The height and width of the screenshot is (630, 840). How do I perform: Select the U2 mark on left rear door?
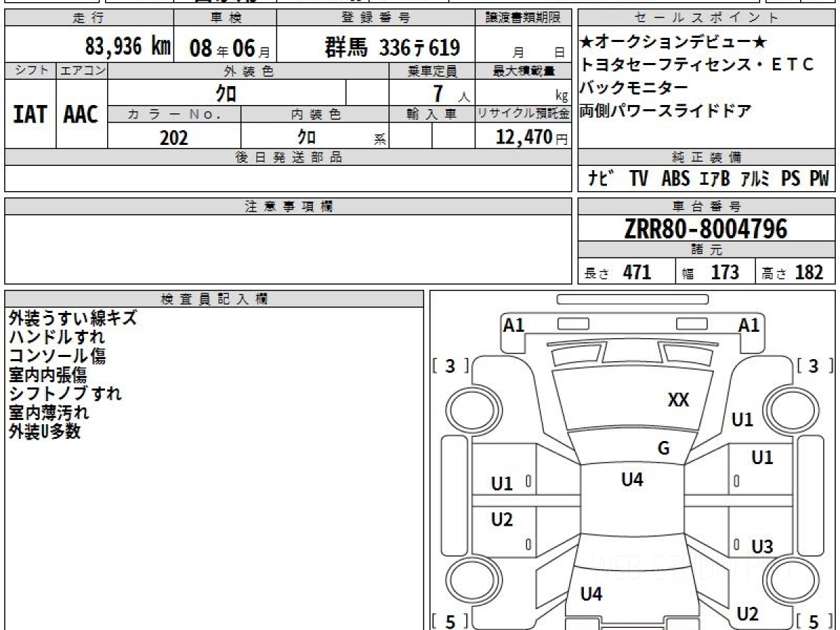pyautogui.click(x=502, y=519)
